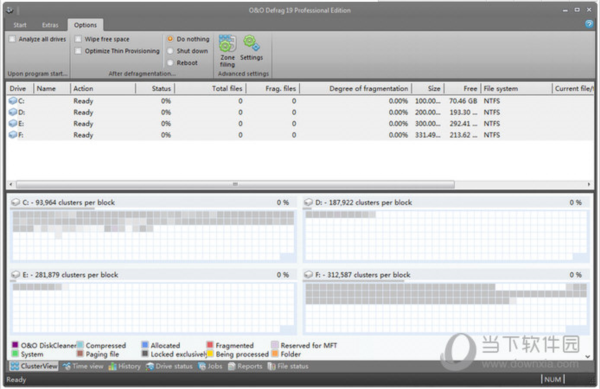Select drive D: icon in the list
Screen dimensions: 600x389
coord(13,112)
